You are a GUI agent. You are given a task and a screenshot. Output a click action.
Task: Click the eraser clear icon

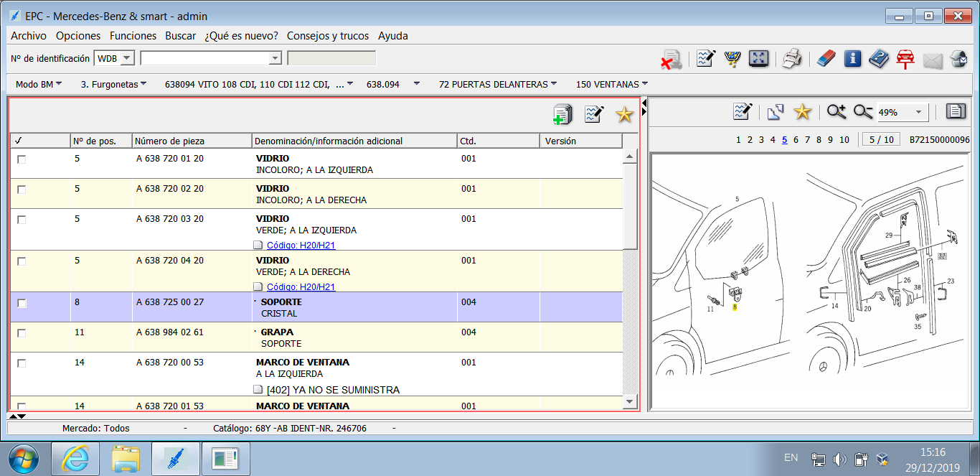[x=826, y=59]
